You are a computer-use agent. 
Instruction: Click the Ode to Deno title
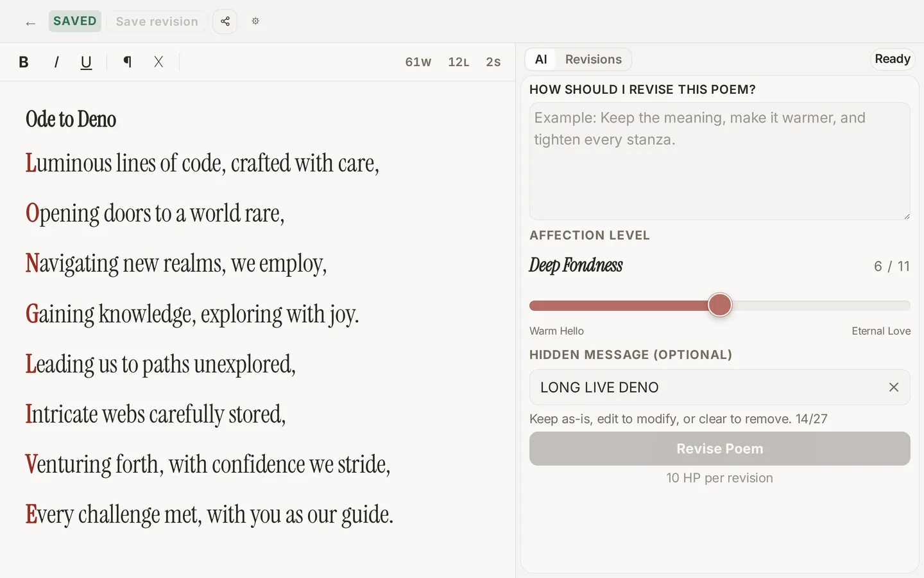71,119
